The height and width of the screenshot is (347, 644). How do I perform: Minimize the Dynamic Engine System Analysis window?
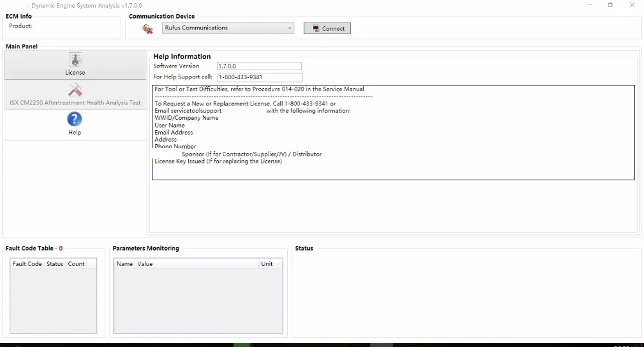pos(589,5)
